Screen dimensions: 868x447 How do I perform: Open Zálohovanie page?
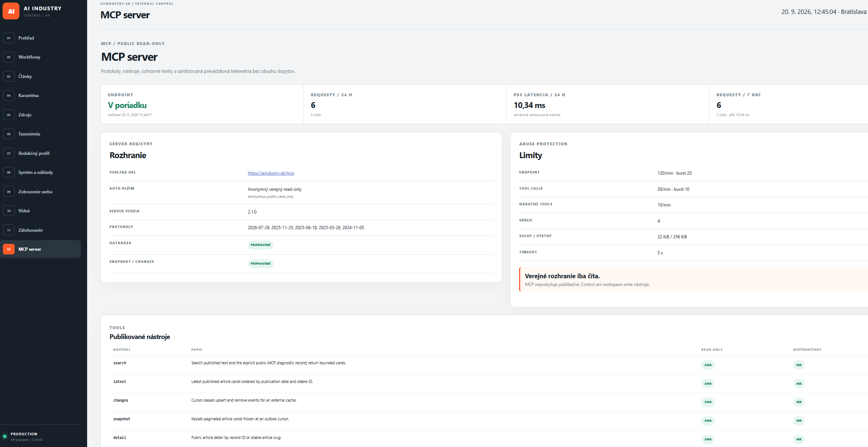point(40,230)
